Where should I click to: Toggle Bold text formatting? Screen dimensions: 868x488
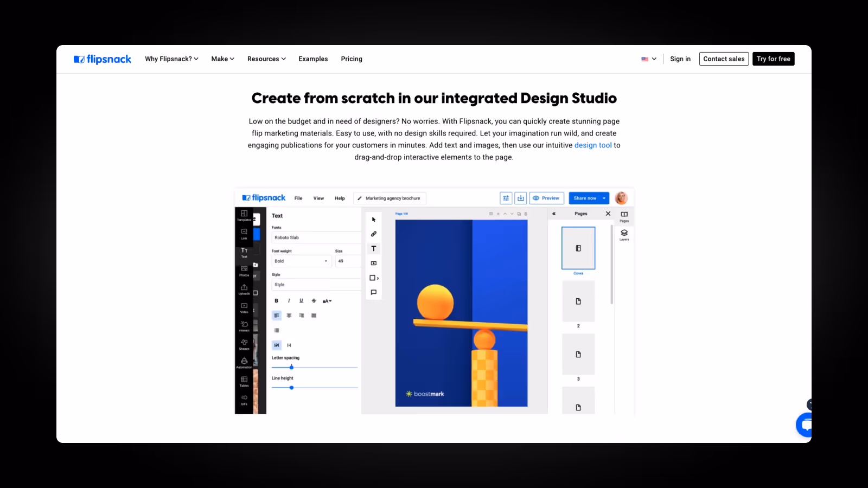coord(277,301)
